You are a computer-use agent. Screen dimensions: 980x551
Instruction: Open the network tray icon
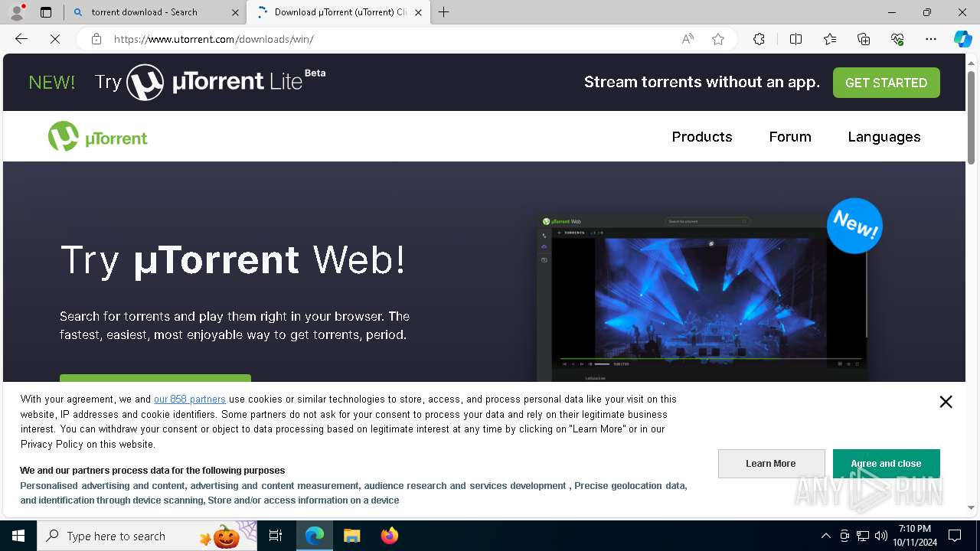(x=863, y=536)
